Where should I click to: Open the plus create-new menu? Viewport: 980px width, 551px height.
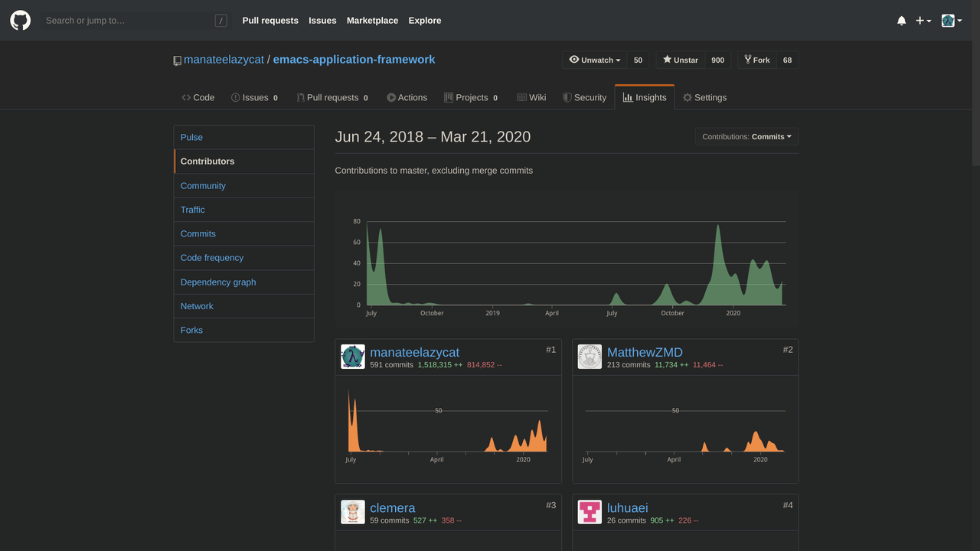[x=923, y=21]
